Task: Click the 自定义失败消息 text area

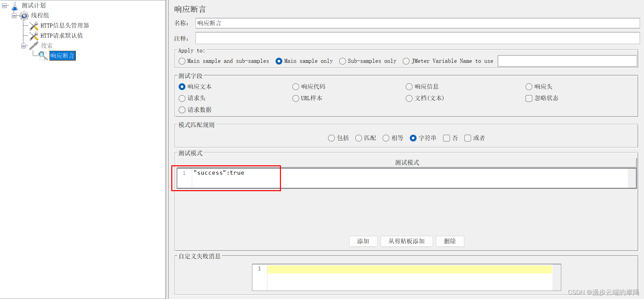Action: pos(406,277)
